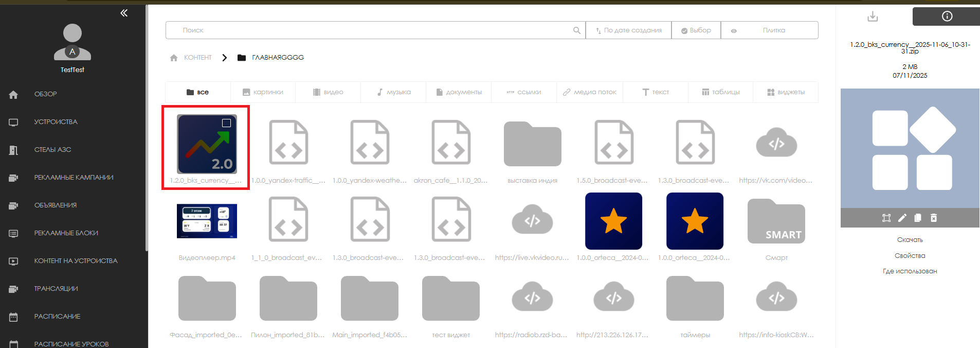Click the copy icon under the preview

coord(918,218)
